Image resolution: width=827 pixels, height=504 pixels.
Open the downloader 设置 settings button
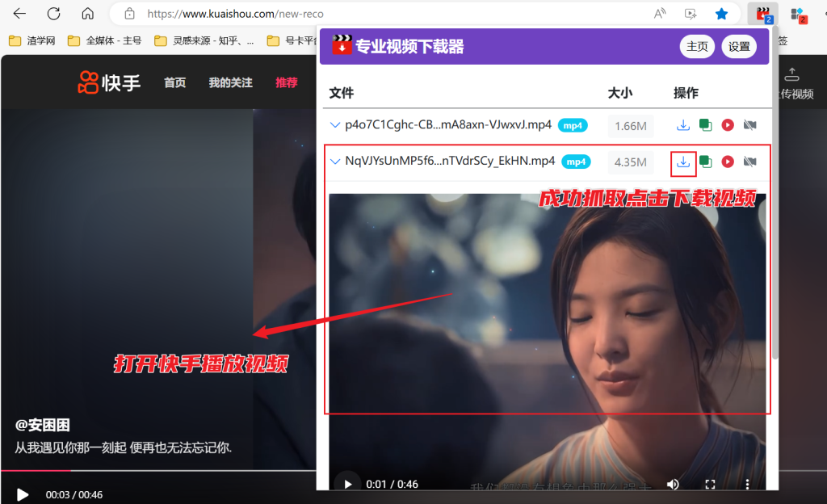pyautogui.click(x=738, y=47)
